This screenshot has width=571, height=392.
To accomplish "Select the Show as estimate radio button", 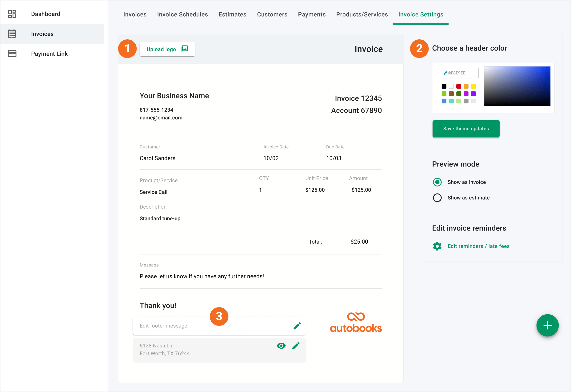I will tap(437, 198).
